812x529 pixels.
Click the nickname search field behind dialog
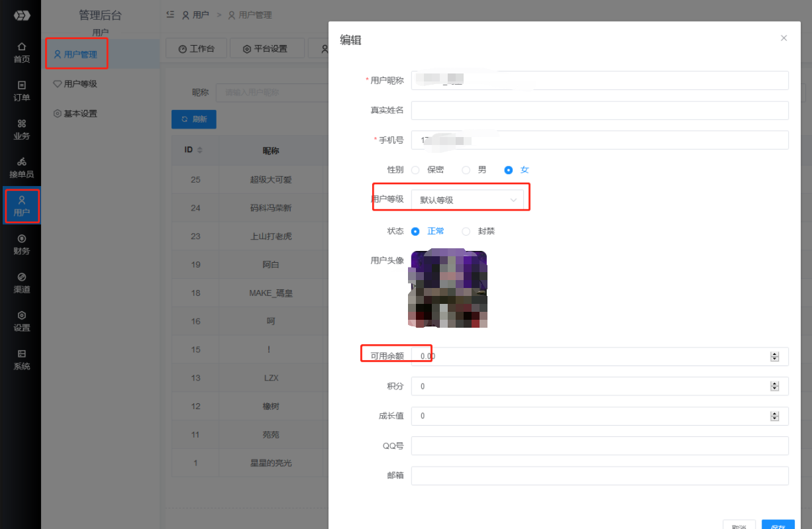coord(272,93)
